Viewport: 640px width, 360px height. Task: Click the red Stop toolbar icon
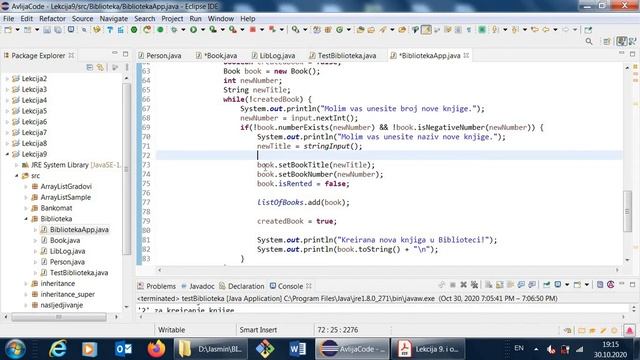coord(253,29)
